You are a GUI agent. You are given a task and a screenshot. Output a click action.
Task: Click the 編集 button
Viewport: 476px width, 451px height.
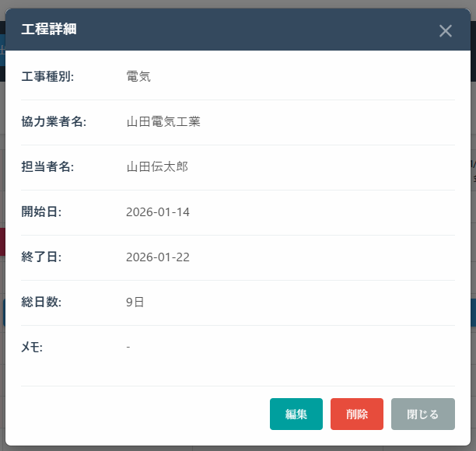(296, 414)
